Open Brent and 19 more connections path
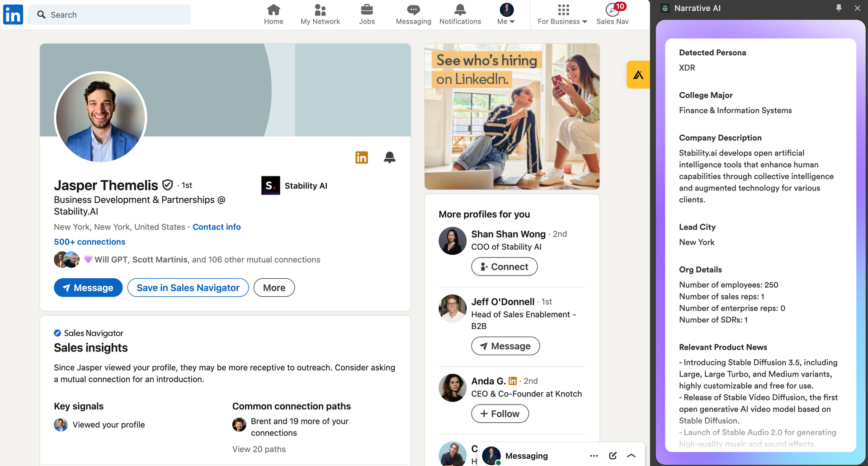 [x=300, y=427]
